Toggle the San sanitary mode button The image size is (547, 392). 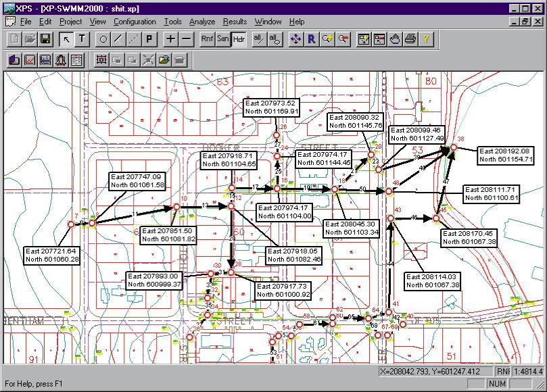pyautogui.click(x=223, y=39)
